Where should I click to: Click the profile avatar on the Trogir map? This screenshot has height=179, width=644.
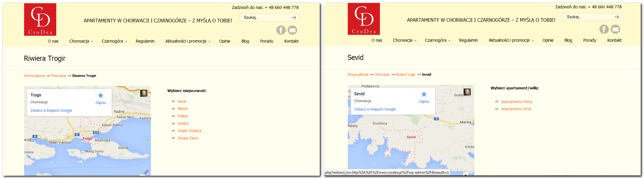click(x=144, y=93)
